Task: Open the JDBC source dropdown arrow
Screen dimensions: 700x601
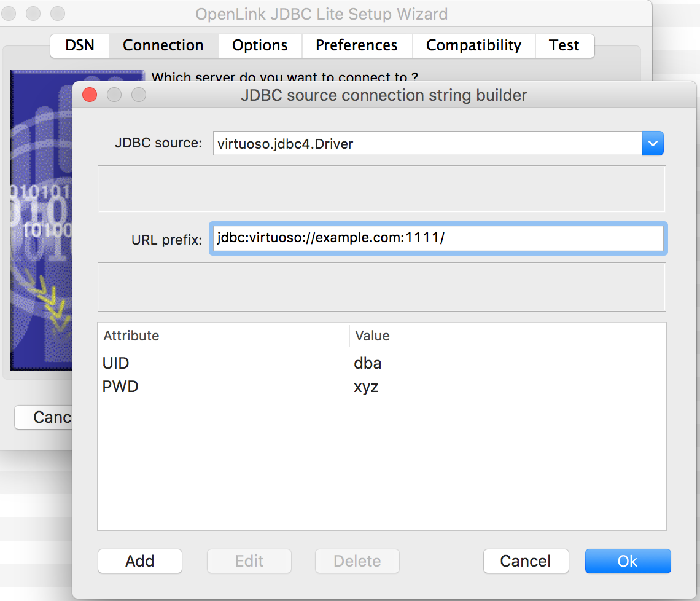Action: [653, 143]
